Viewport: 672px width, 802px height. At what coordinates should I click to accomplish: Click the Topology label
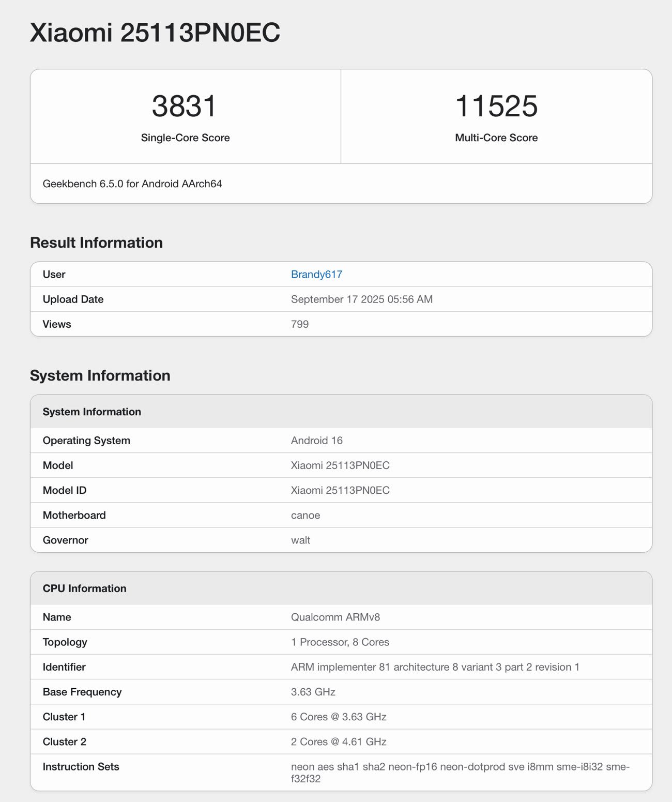(x=65, y=642)
